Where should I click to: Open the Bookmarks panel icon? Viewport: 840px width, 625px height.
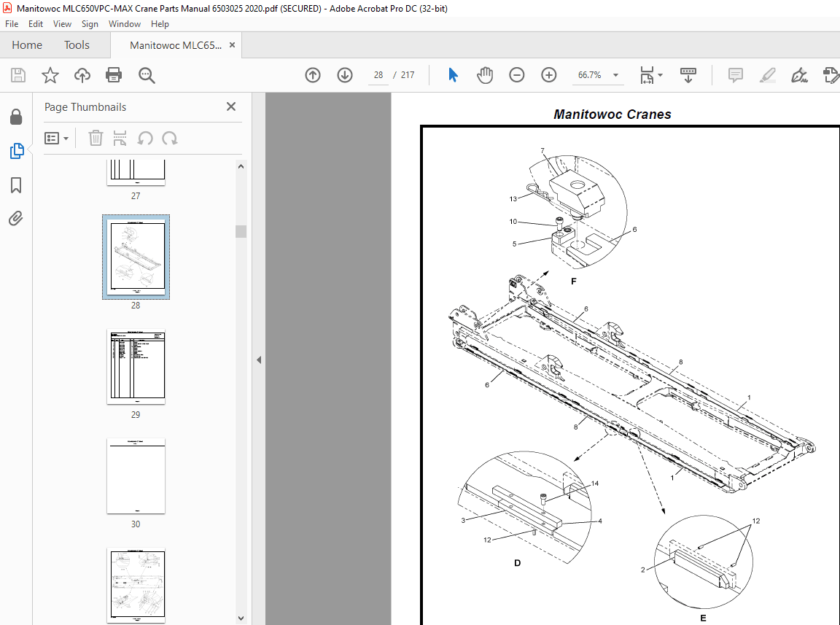[16, 185]
